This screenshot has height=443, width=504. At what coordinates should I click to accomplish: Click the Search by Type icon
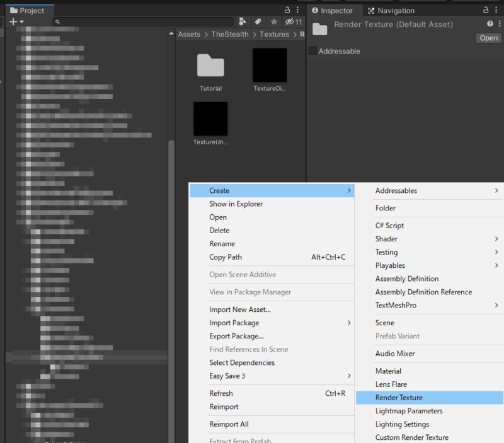coord(243,21)
